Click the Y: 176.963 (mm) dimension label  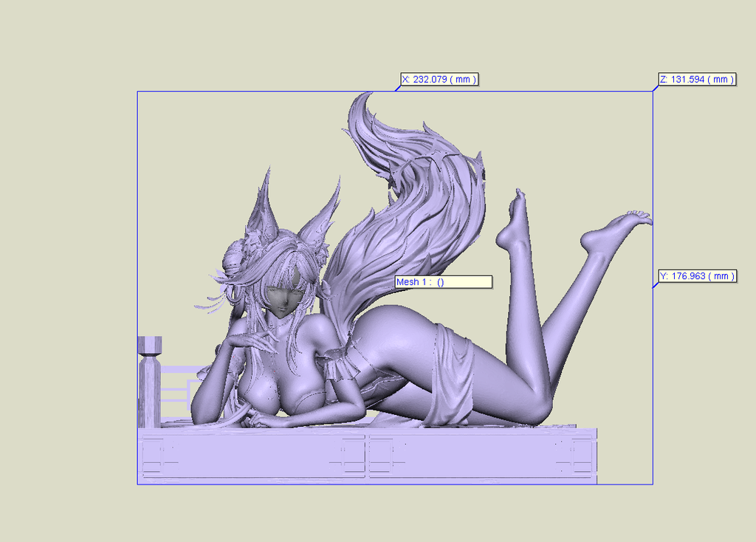pos(697,276)
